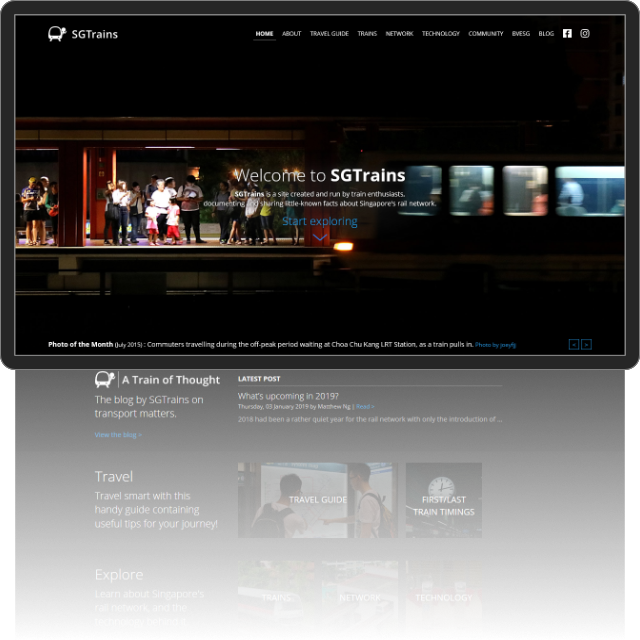
Task: Click the LATEST POST label
Action: pyautogui.click(x=259, y=379)
